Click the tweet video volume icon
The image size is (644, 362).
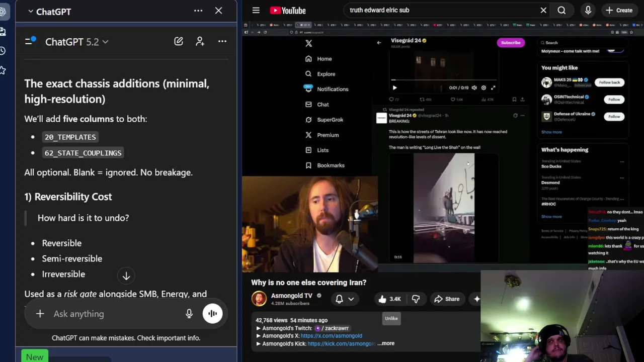point(474,87)
